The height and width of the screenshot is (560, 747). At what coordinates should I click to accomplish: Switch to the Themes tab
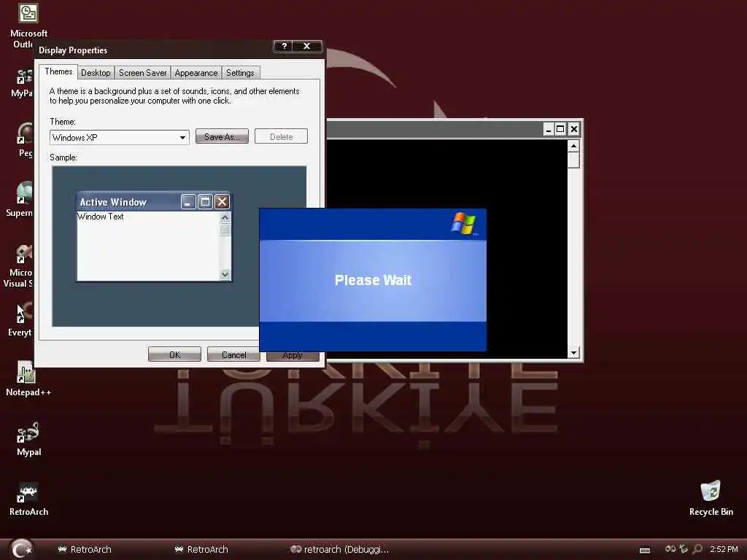(58, 71)
